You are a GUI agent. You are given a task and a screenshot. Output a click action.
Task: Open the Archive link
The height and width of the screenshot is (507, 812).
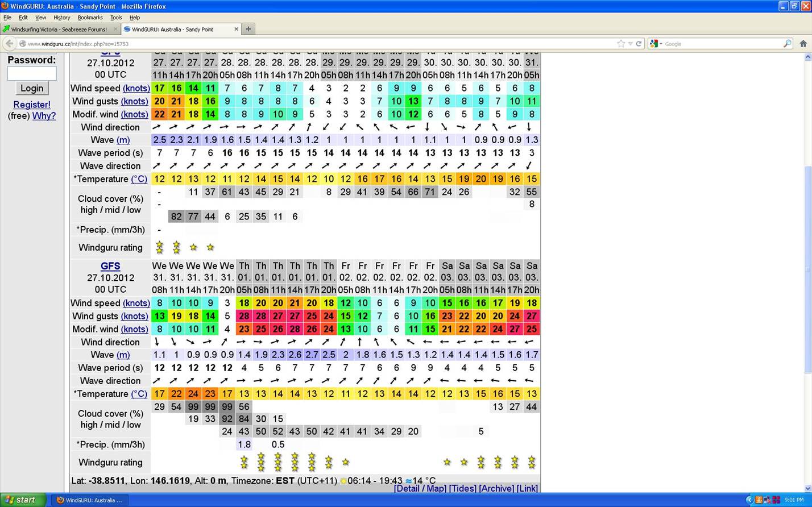click(496, 488)
